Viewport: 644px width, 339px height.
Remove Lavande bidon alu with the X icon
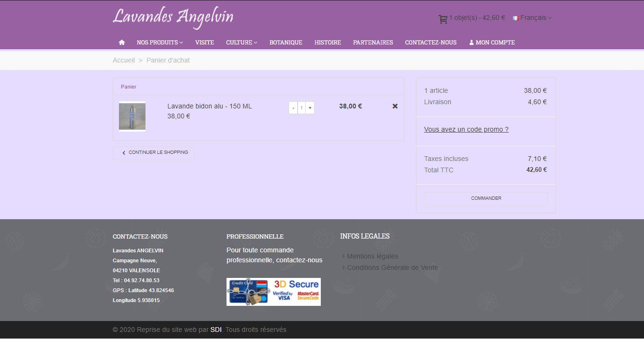pos(395,106)
